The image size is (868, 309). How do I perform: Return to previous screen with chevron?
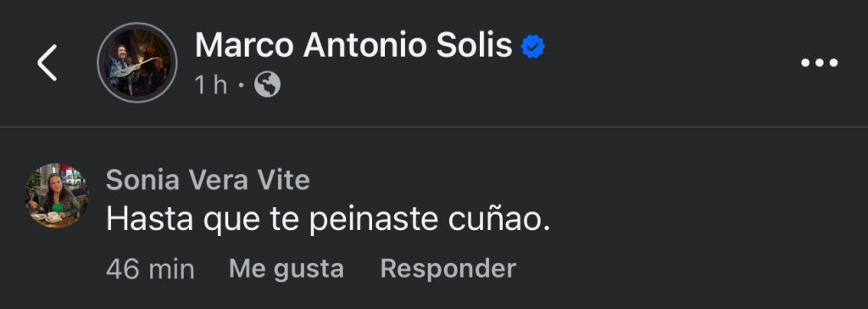[x=47, y=63]
